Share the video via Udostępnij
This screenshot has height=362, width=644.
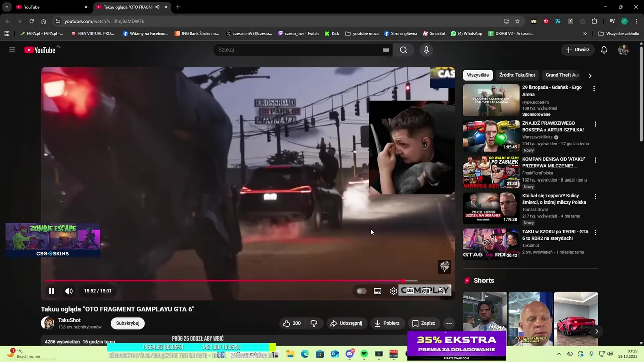point(346,323)
